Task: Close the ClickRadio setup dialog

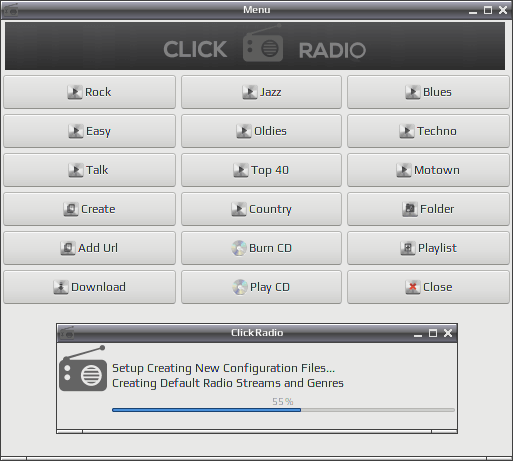Action: point(448,333)
